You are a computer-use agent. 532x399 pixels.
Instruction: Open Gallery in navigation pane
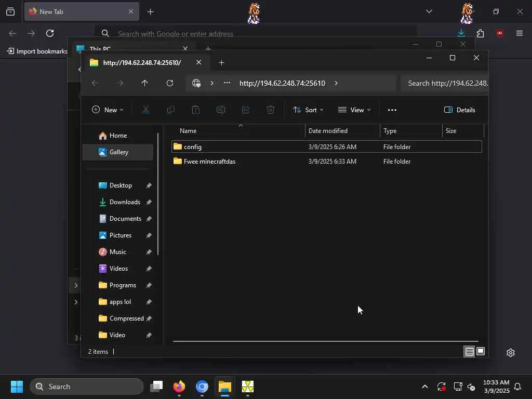118,152
